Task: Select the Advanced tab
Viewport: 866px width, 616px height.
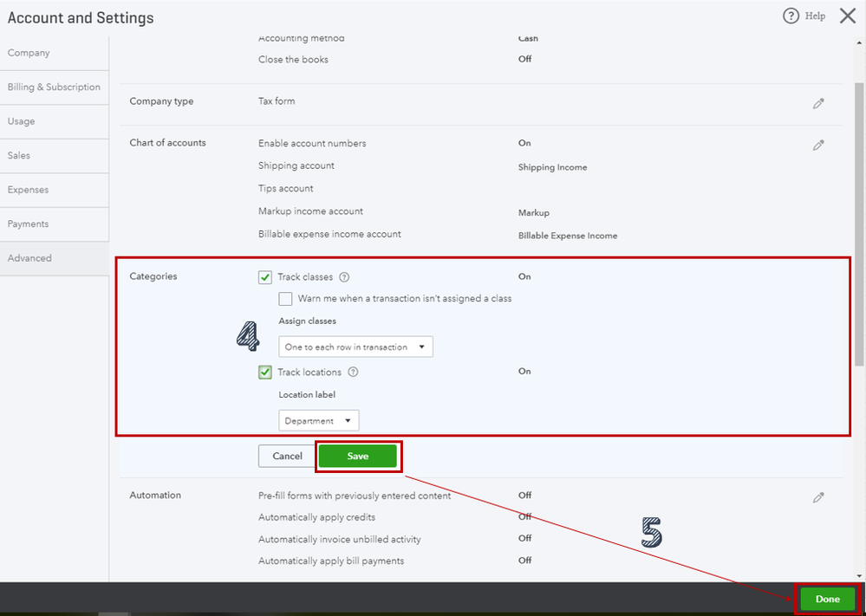Action: pyautogui.click(x=55, y=258)
